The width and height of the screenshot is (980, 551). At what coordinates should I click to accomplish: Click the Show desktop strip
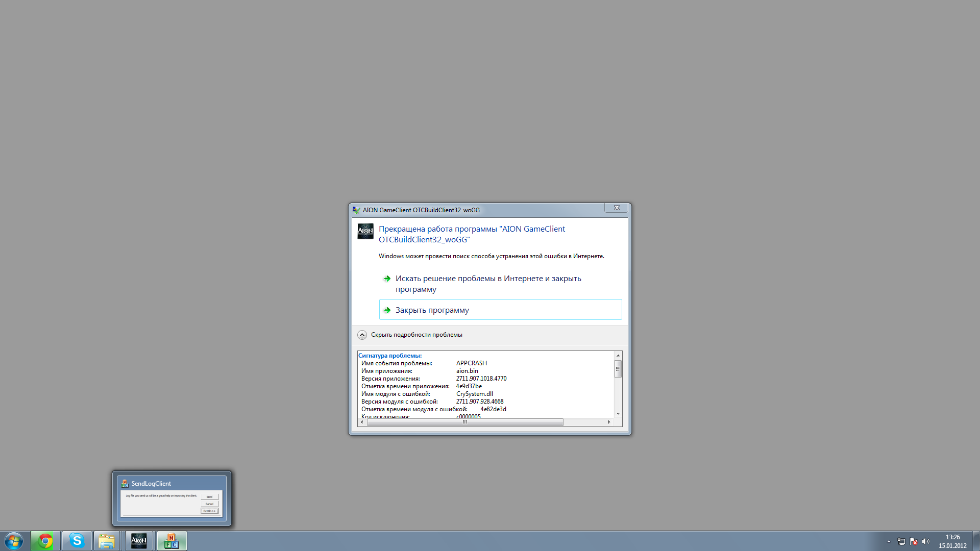[x=976, y=541]
